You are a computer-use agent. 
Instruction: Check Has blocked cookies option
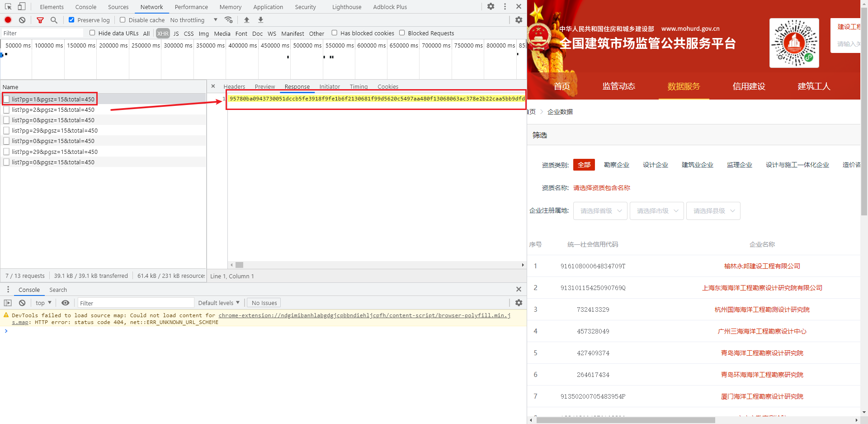[335, 33]
